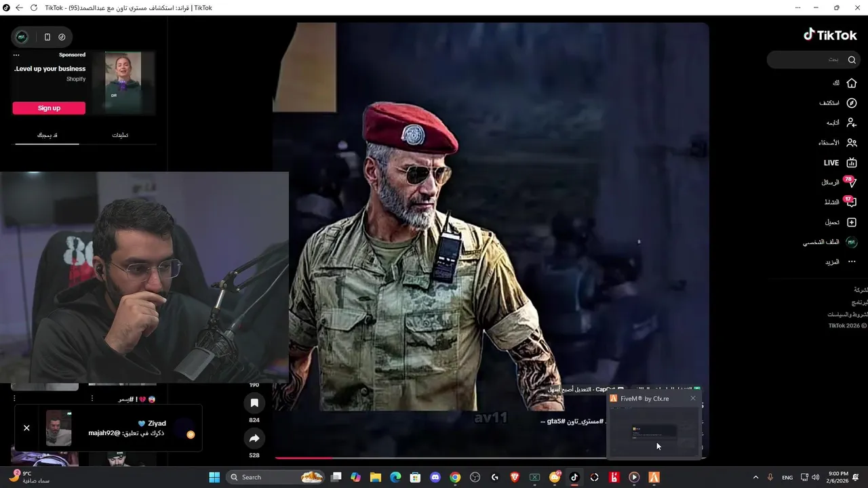Viewport: 868px width, 488px height.
Task: Share the video with 528 shares
Action: pyautogui.click(x=254, y=439)
